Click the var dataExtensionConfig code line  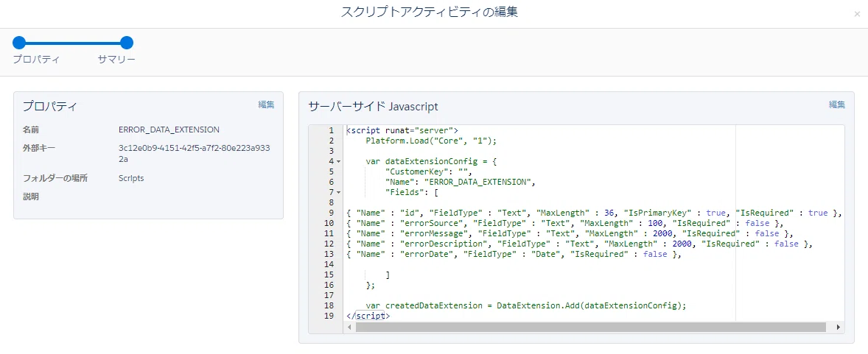pyautogui.click(x=431, y=161)
